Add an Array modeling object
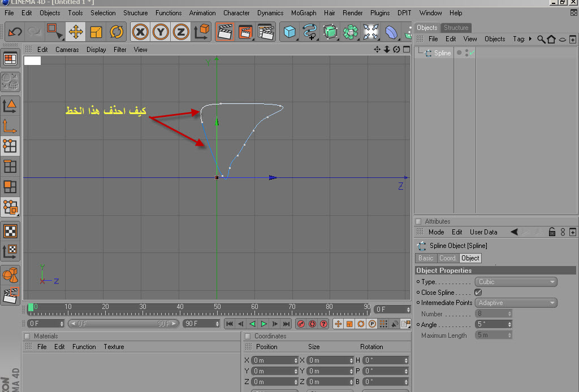Image resolution: width=579 pixels, height=392 pixels. [351, 32]
